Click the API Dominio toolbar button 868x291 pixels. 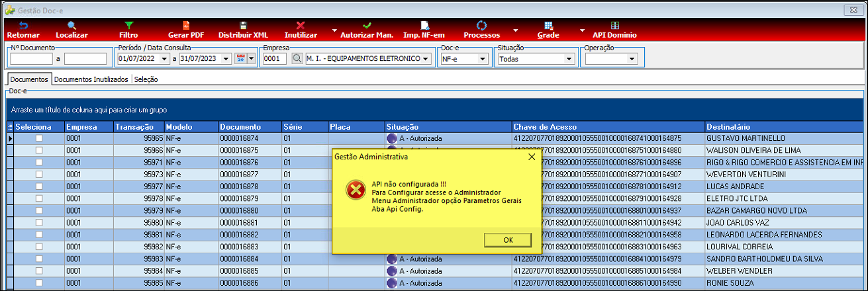pos(614,30)
